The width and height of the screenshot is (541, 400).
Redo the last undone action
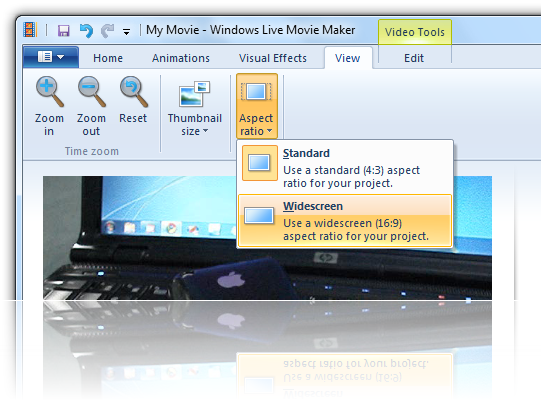[107, 30]
